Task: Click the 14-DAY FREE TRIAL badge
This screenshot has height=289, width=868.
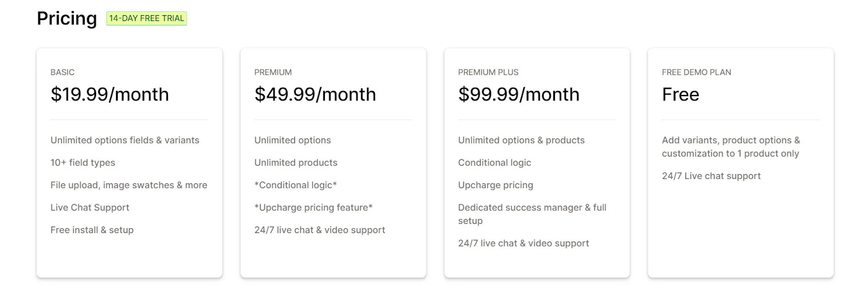Action: (x=146, y=18)
